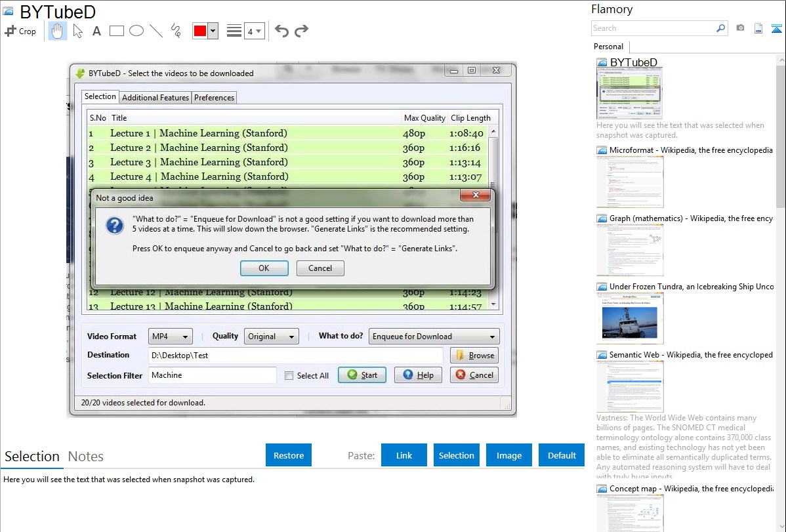Select the arrow pointer tool

pos(77,31)
